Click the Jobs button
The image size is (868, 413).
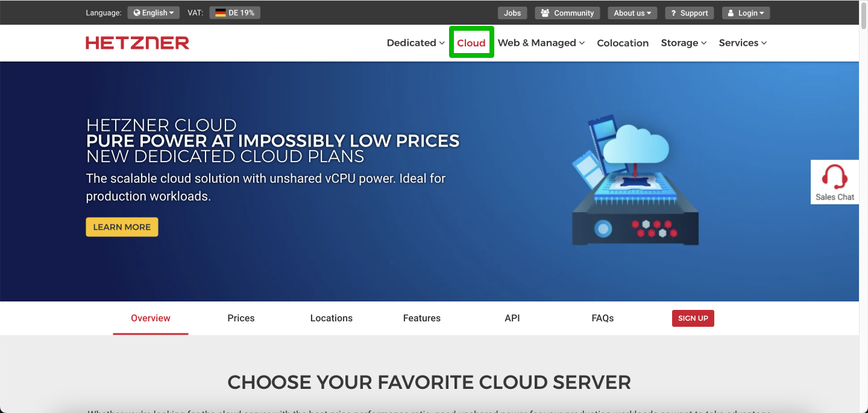pyautogui.click(x=513, y=13)
